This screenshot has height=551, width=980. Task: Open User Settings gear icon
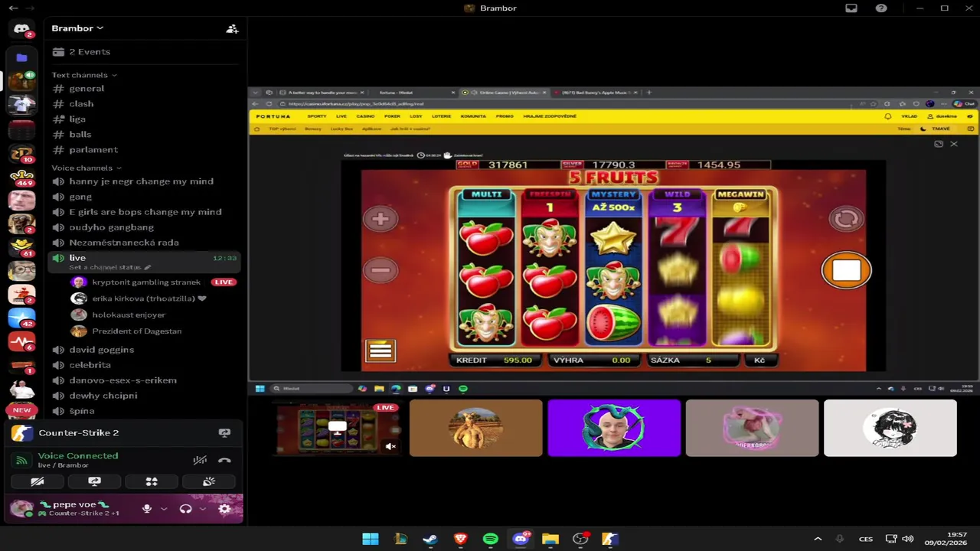224,508
